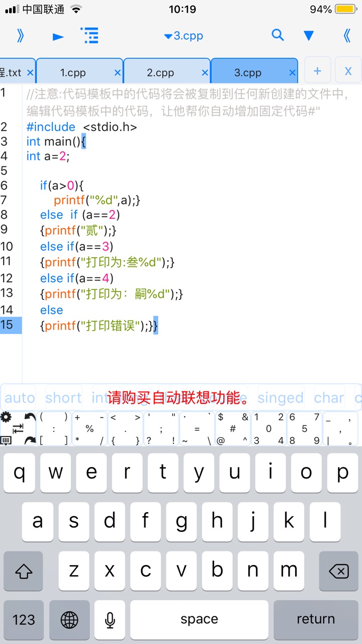Tap the undo arrow icon
This screenshot has width=362, height=644.
(x=30, y=418)
